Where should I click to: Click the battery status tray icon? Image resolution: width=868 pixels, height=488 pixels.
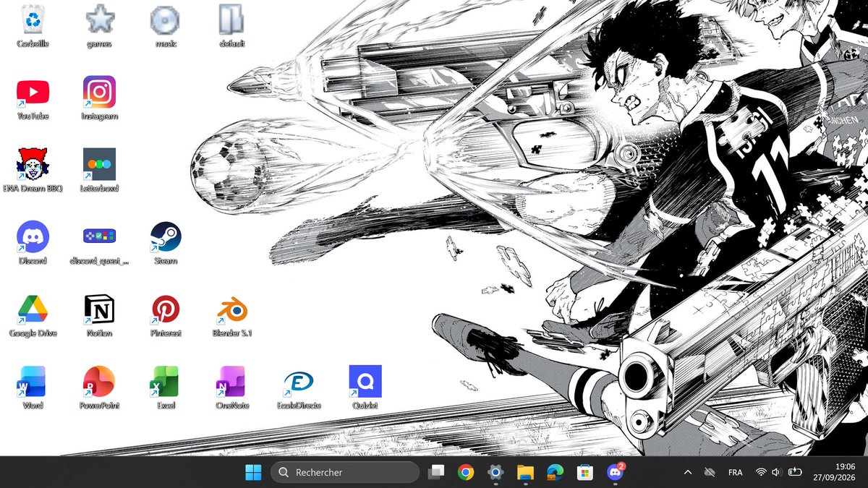796,472
